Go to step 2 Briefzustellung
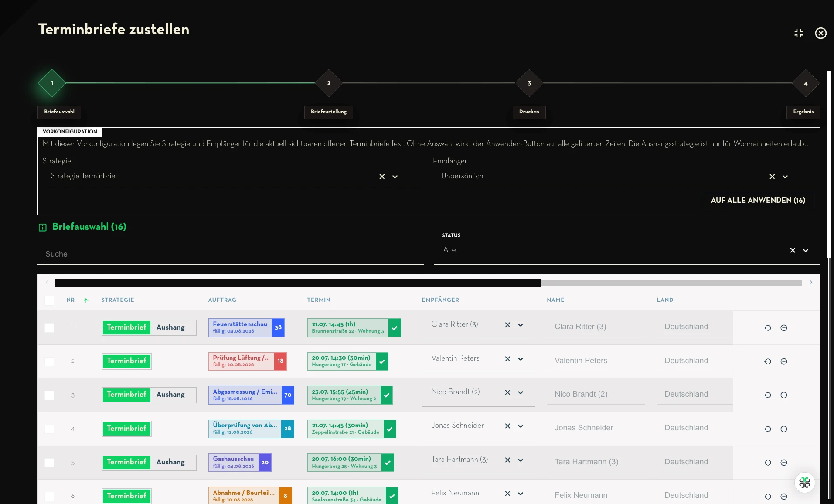The width and height of the screenshot is (834, 504). tap(329, 83)
